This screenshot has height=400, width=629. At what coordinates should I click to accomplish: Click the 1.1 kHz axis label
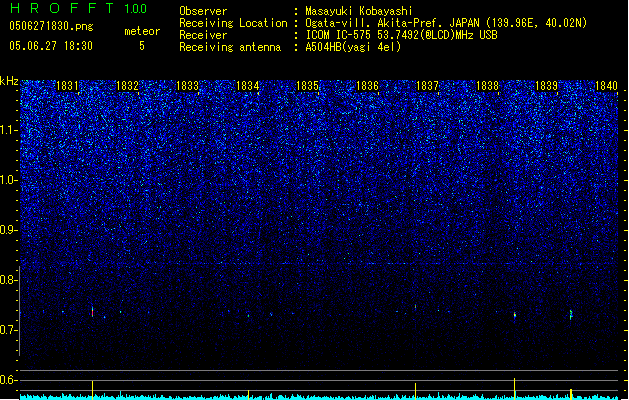8,130
